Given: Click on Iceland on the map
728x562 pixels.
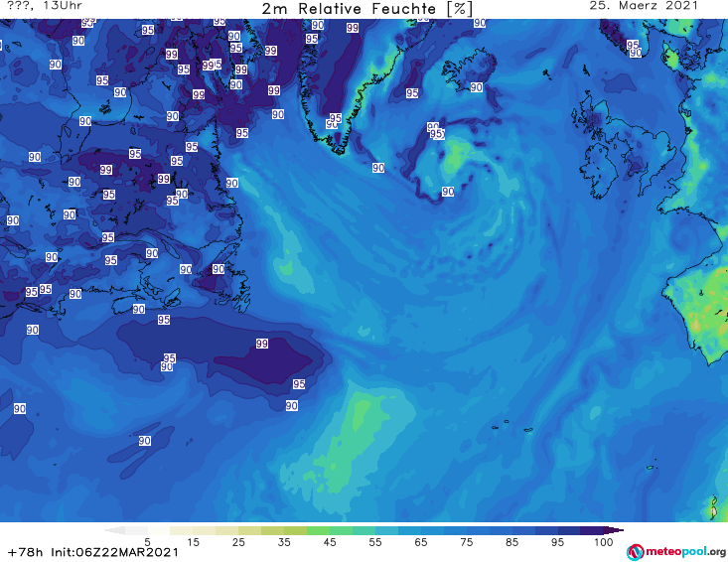Looking at the screenshot, I should click(x=469, y=70).
